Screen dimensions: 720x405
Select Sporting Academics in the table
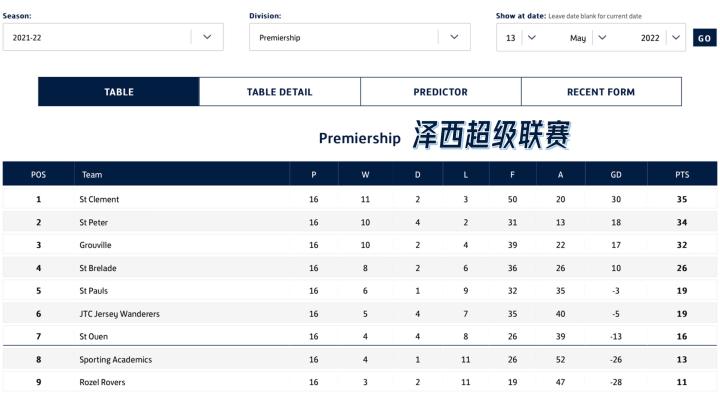tap(115, 360)
